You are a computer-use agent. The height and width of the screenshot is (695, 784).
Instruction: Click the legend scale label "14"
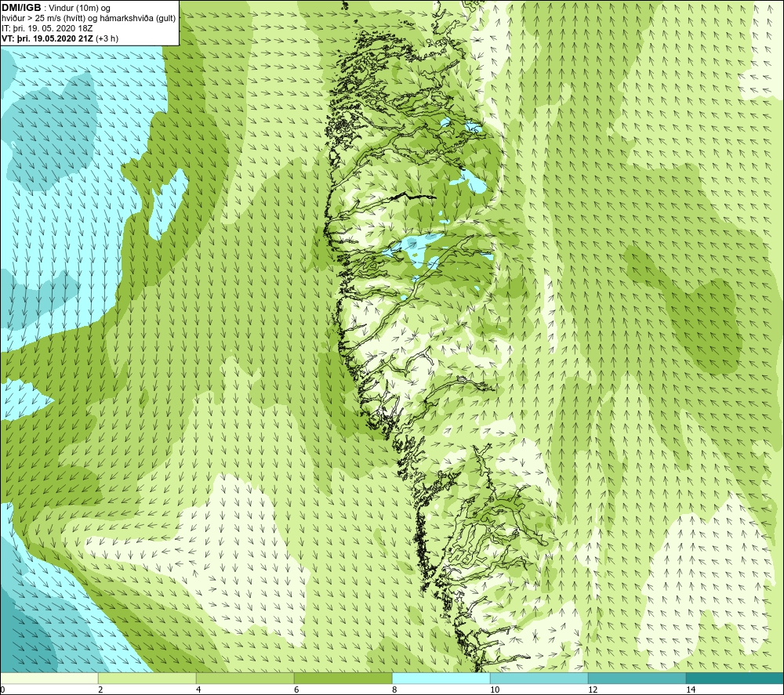[691, 690]
